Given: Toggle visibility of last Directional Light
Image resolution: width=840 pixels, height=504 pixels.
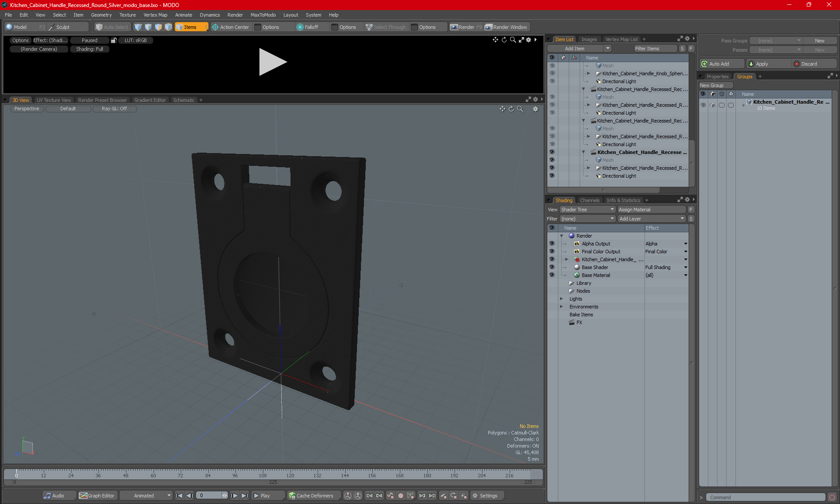Looking at the screenshot, I should [552, 176].
